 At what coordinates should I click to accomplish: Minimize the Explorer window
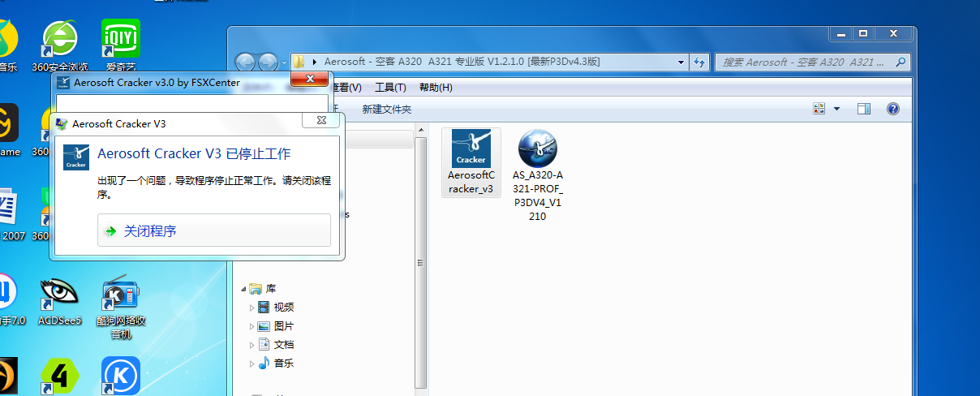point(840,33)
